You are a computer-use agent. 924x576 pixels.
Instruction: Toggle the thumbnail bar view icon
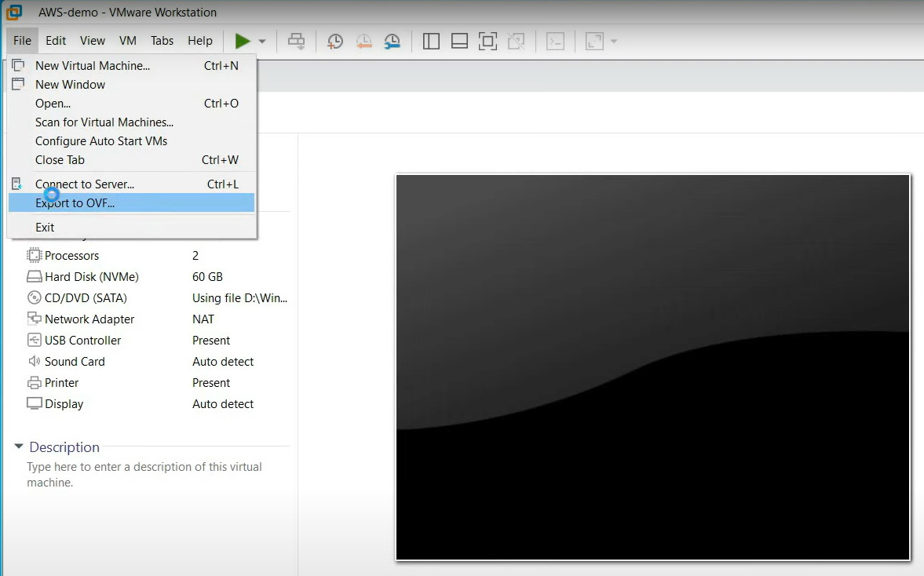[459, 42]
